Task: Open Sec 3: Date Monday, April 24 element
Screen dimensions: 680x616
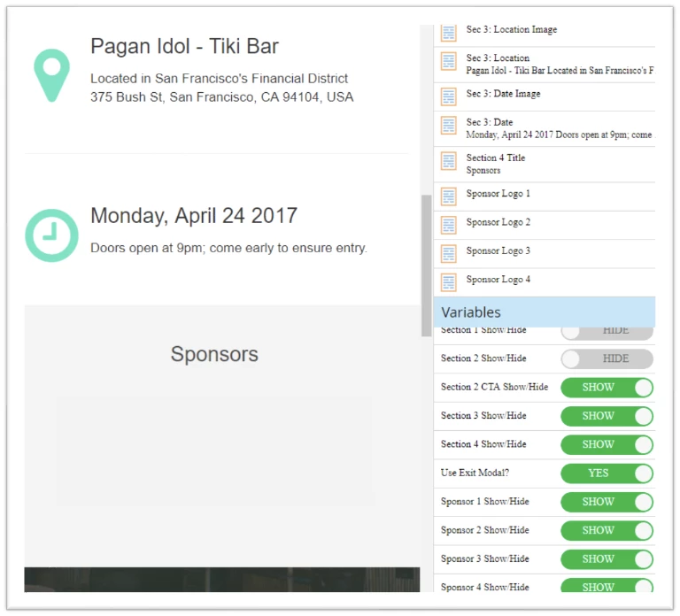Action: tap(545, 128)
